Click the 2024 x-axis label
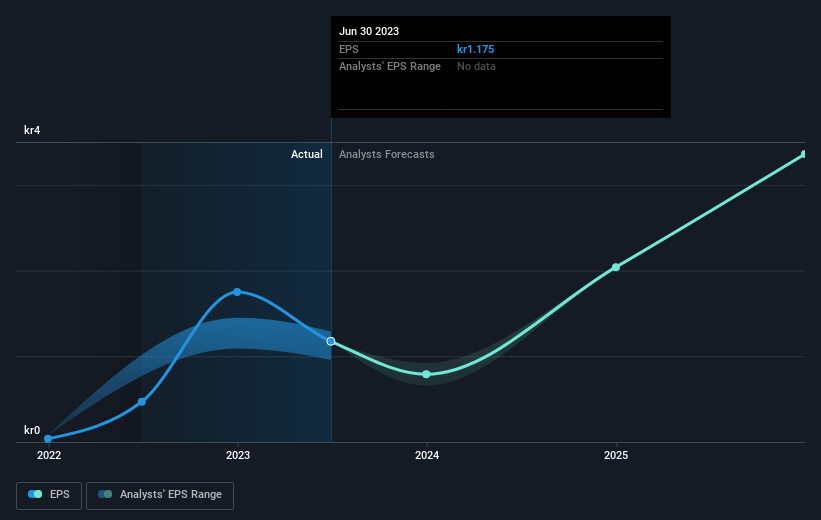 pyautogui.click(x=427, y=455)
